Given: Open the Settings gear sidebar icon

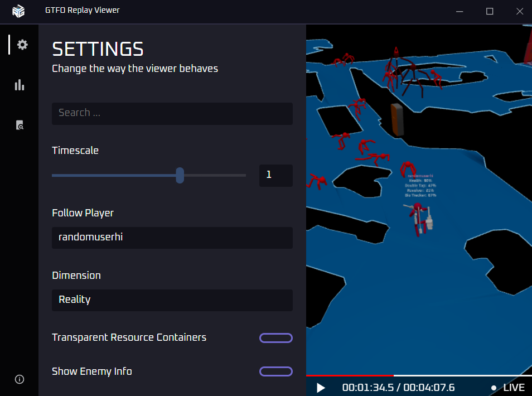Looking at the screenshot, I should [22, 45].
